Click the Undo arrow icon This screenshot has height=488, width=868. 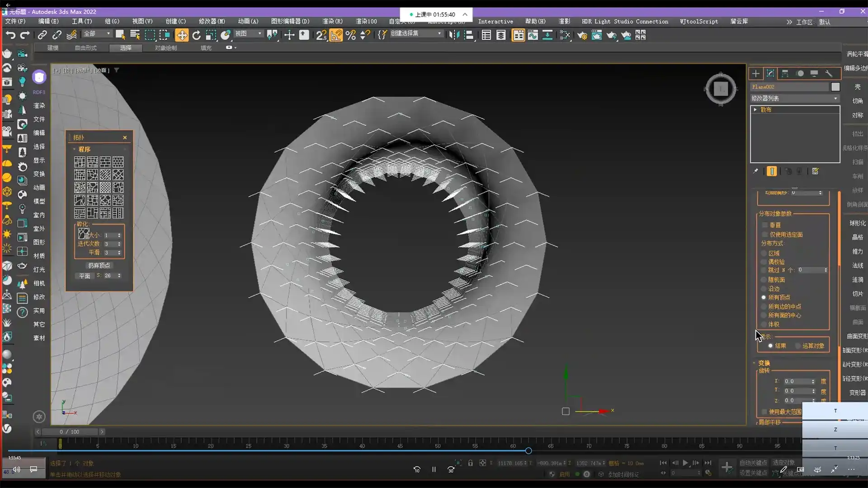click(10, 35)
